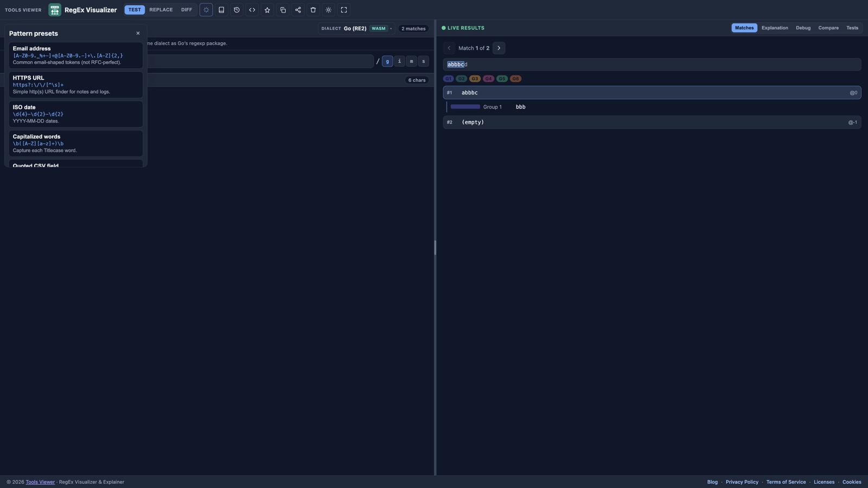868x488 pixels.
Task: Toggle the case-insensitive i flag
Action: [x=399, y=61]
